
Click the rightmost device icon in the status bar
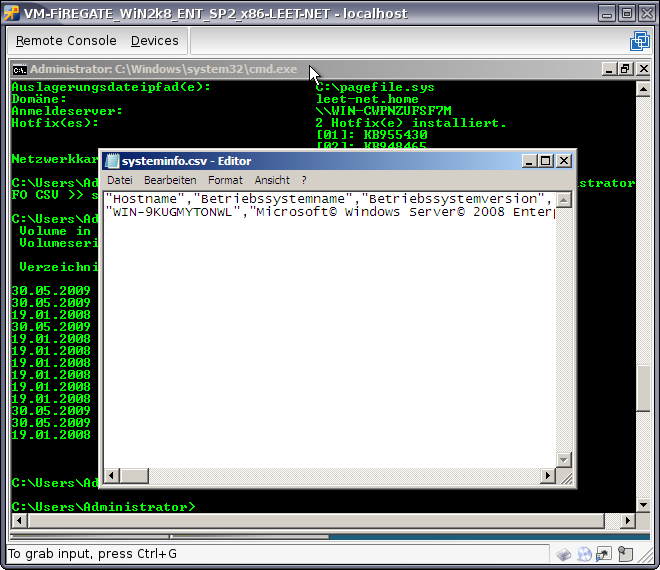coord(623,553)
